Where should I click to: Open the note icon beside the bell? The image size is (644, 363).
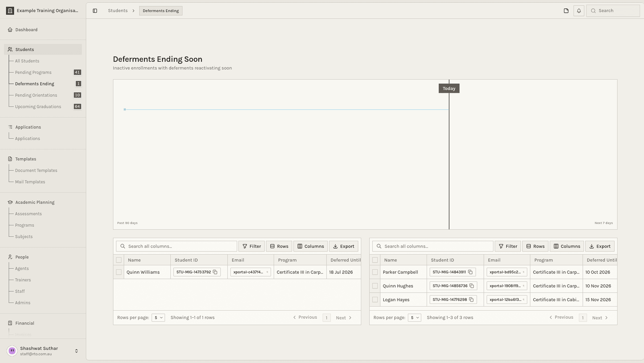(x=566, y=11)
